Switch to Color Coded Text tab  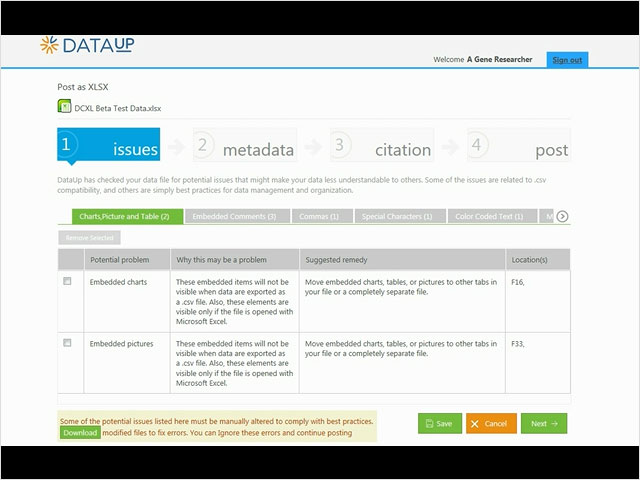pyautogui.click(x=490, y=216)
